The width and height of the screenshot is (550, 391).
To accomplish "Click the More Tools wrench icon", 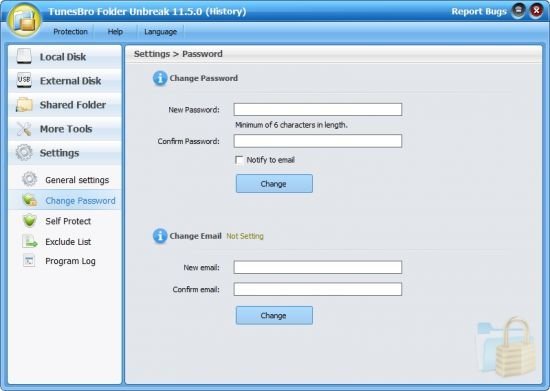I will click(24, 129).
